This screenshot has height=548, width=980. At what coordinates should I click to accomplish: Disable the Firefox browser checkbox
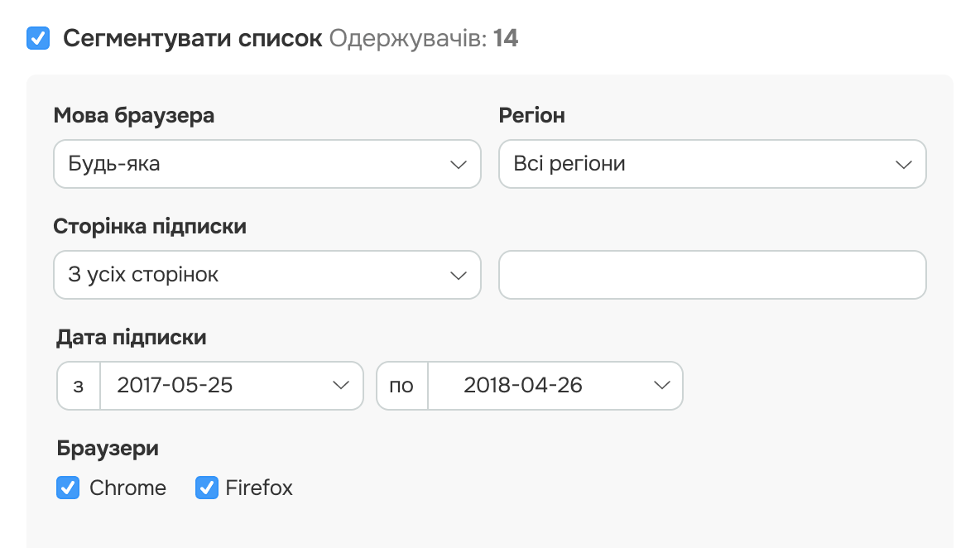click(x=206, y=488)
